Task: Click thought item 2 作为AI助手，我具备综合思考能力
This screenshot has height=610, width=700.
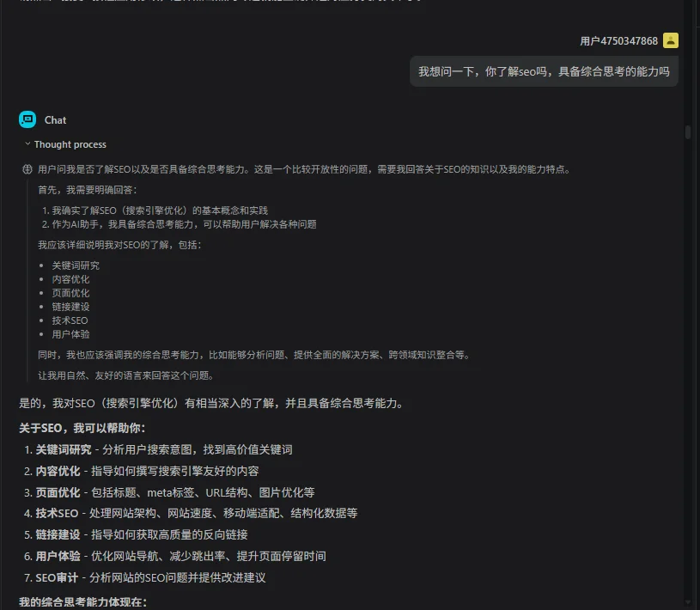Action: pyautogui.click(x=179, y=224)
